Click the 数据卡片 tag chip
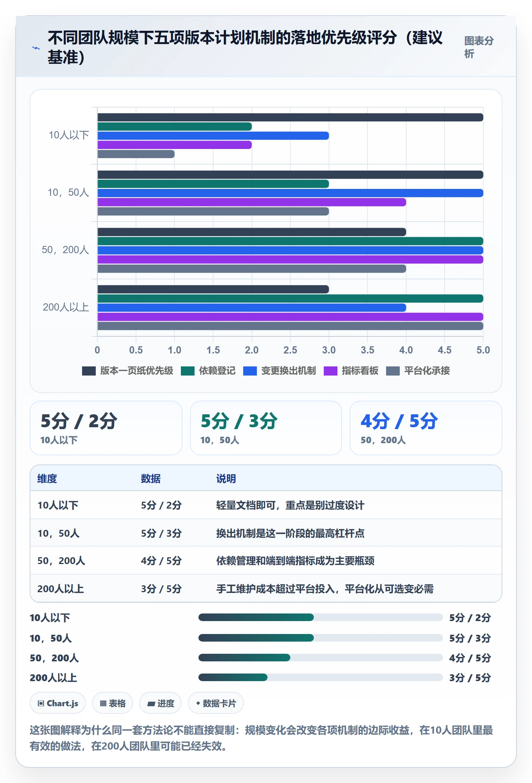The image size is (532, 783). click(216, 703)
